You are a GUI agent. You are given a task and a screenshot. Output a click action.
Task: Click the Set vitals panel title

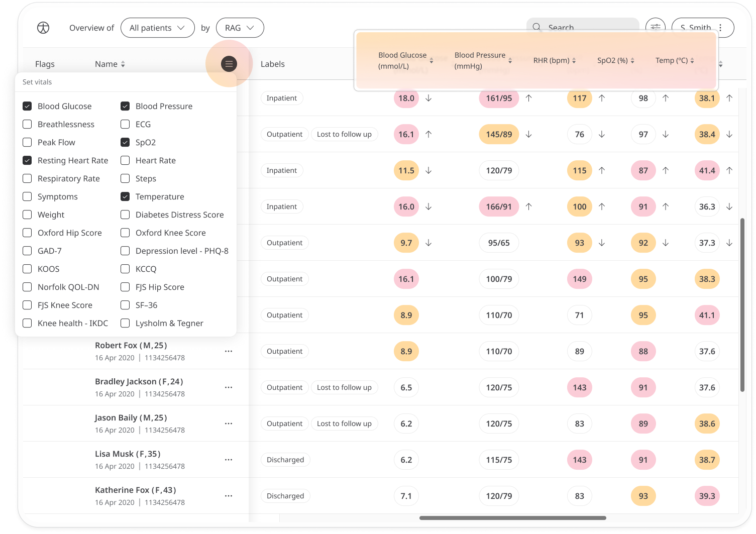point(37,82)
